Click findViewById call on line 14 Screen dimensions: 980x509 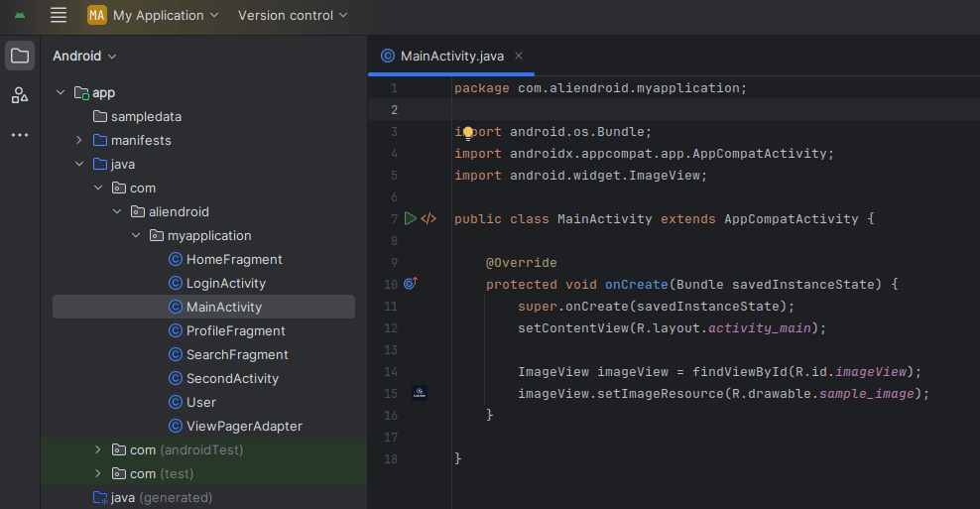pyautogui.click(x=739, y=371)
